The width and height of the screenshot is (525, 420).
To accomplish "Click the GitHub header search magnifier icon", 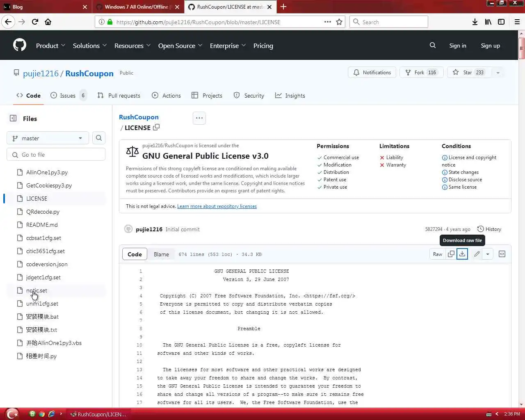I will coord(433,45).
